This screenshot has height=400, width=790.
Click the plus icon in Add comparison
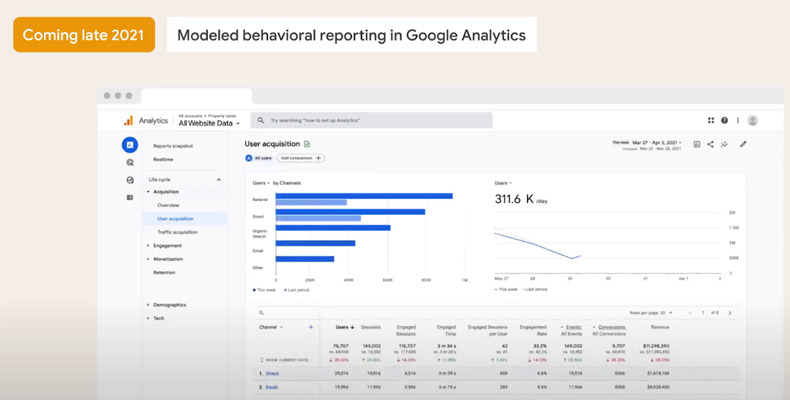(318, 158)
